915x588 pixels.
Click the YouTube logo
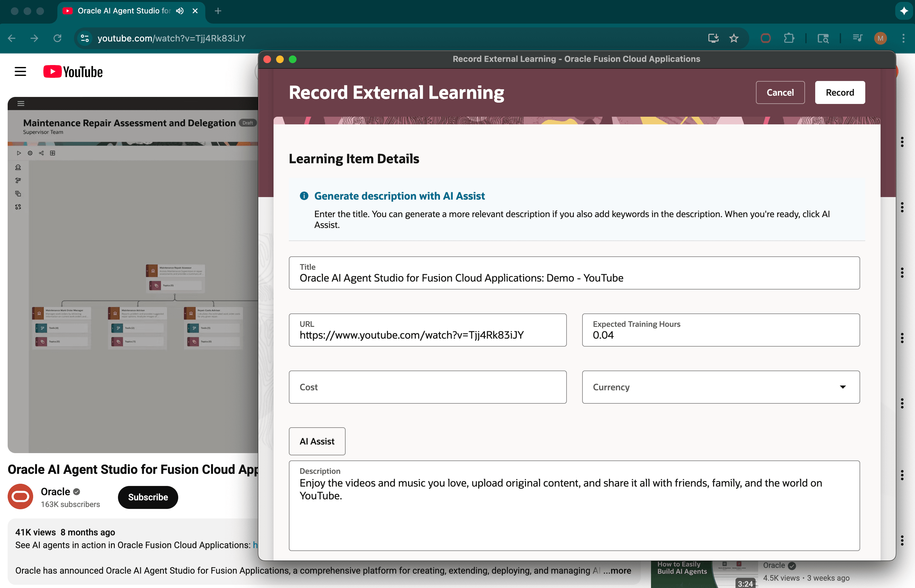[72, 71]
